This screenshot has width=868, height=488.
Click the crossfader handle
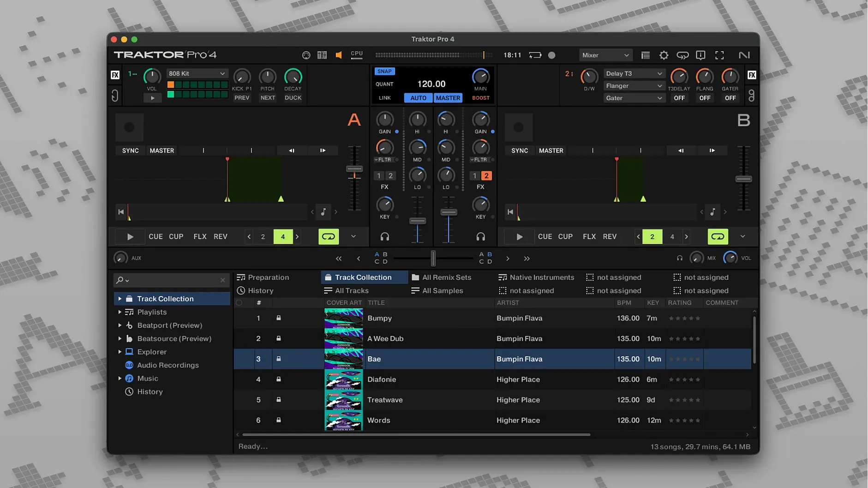click(x=433, y=259)
